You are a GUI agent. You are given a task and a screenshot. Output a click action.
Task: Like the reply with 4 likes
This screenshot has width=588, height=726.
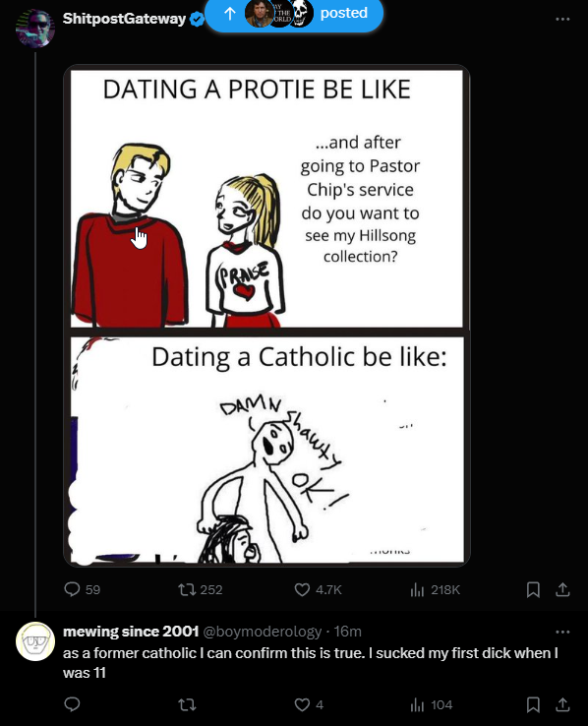[309, 704]
